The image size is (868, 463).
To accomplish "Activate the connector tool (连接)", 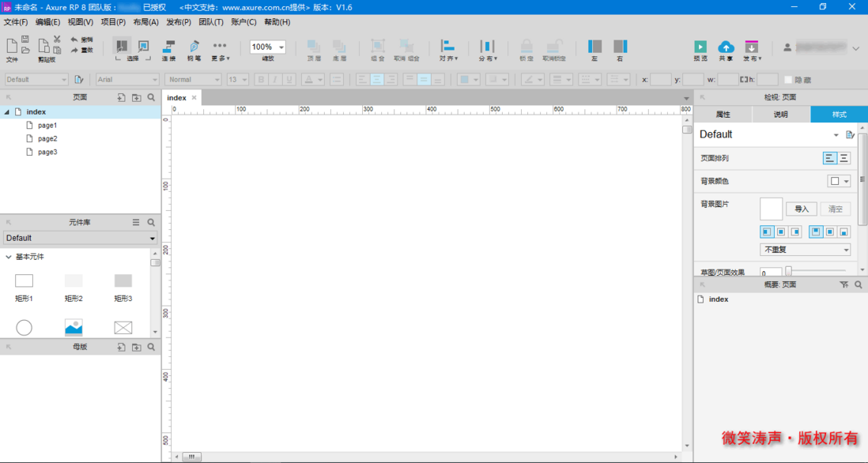I will point(168,50).
